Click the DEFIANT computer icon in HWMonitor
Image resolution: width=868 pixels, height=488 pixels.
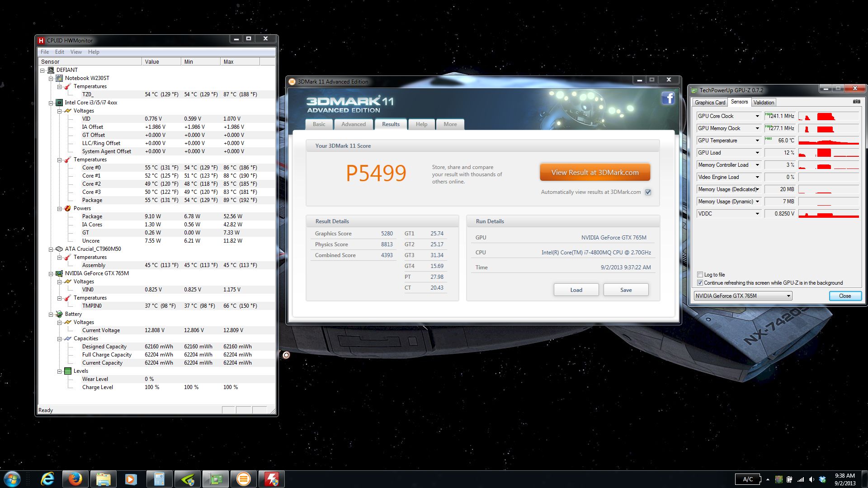click(x=51, y=70)
